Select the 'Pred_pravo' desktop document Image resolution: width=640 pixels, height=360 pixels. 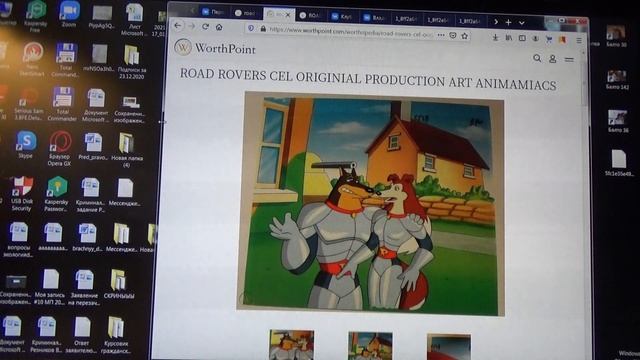[x=93, y=146]
